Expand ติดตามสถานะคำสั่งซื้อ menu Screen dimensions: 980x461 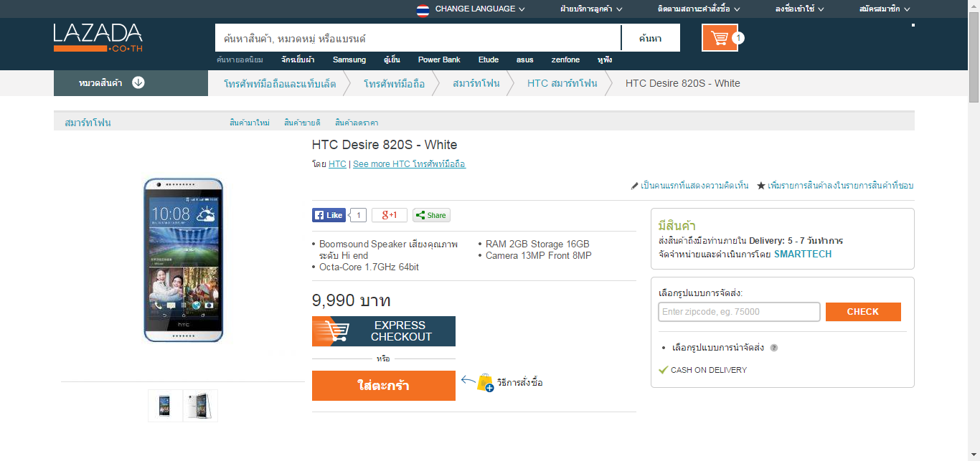(699, 9)
